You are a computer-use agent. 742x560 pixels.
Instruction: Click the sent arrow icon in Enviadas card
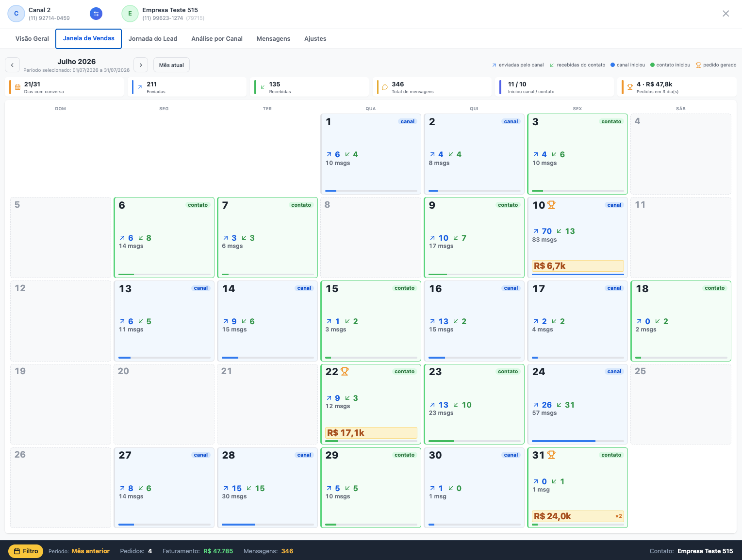pos(140,87)
